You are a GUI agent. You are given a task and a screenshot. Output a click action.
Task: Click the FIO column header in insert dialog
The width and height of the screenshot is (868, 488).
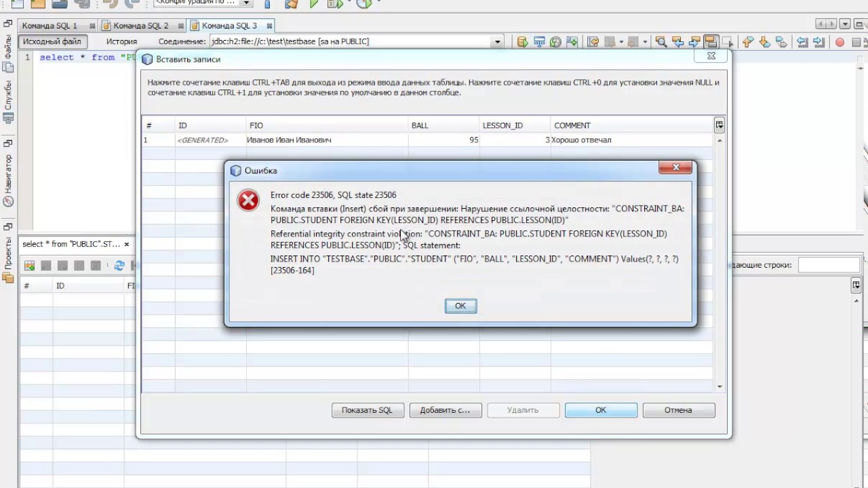[x=328, y=125]
